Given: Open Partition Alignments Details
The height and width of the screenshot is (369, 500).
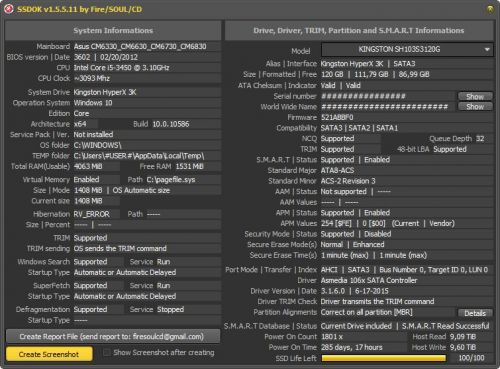Looking at the screenshot, I should click(475, 313).
